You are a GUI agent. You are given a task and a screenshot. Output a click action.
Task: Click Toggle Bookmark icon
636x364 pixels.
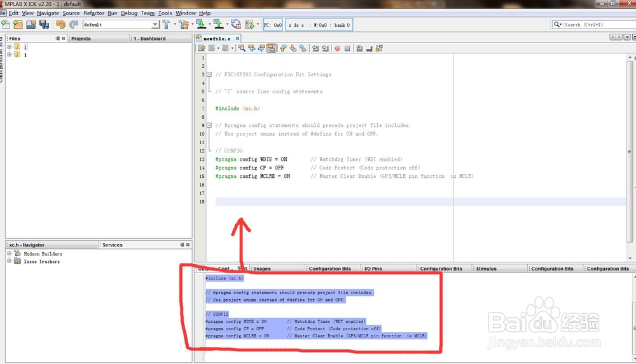[303, 48]
